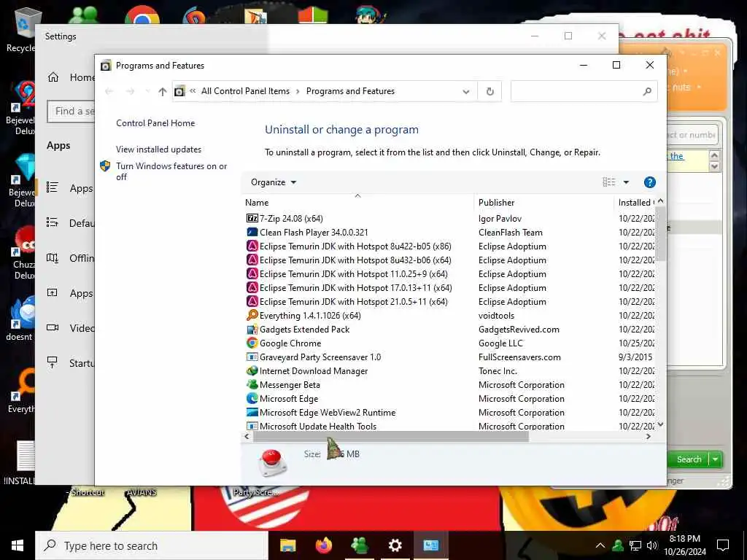747x560 pixels.
Task: Open the Organize dropdown menu
Action: click(x=274, y=182)
